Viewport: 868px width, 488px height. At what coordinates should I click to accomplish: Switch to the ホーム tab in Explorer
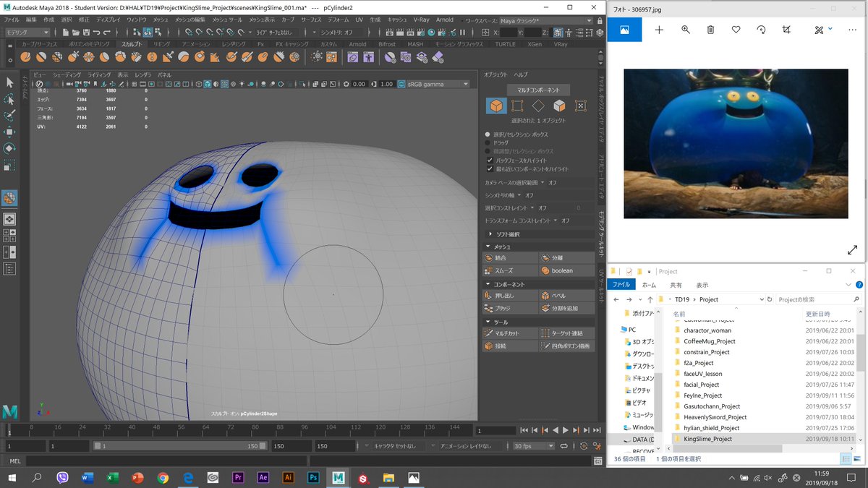coord(647,284)
